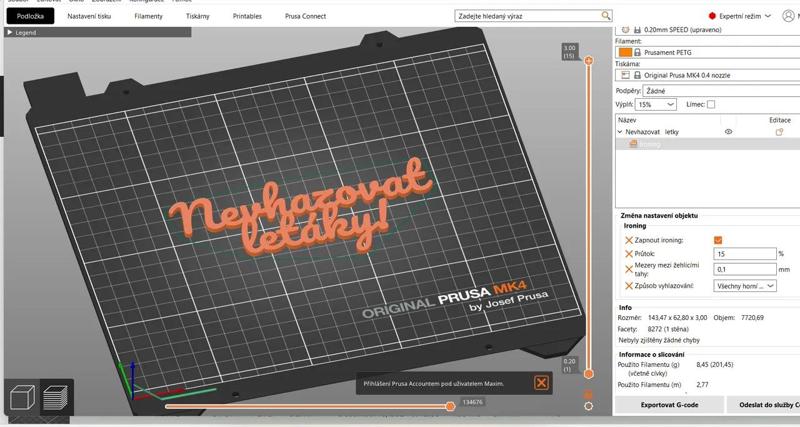Viewport: 800px width, 427px height.
Task: Switch to the Podložka tab
Action: [30, 16]
